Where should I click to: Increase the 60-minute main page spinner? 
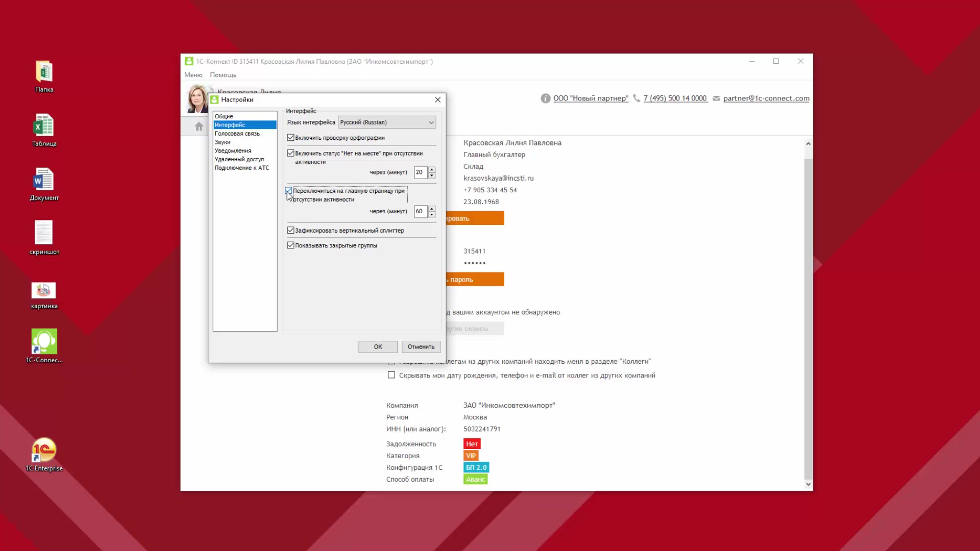(x=432, y=208)
